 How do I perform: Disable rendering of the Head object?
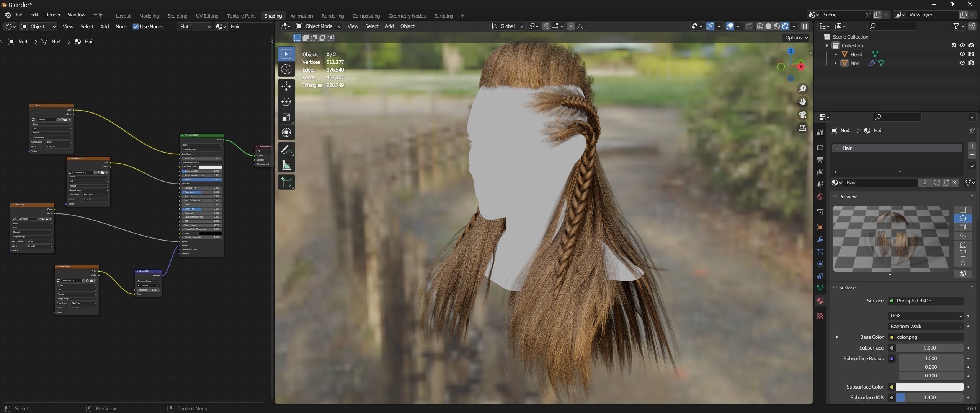tap(971, 54)
